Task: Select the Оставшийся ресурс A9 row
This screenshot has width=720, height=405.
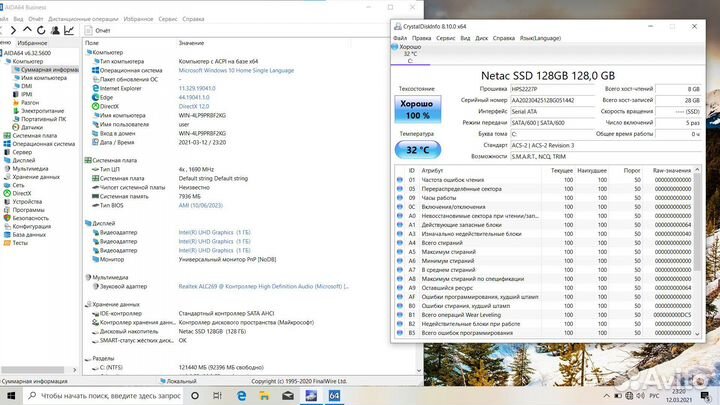Action: [544, 288]
